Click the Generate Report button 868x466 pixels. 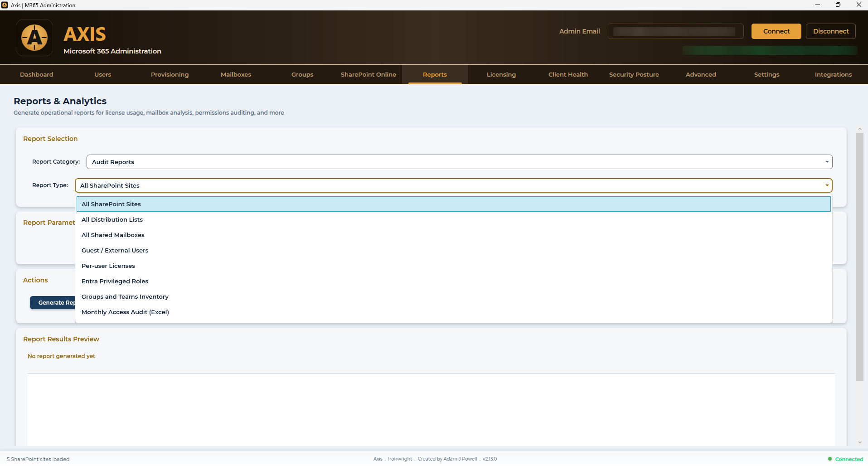53,302
